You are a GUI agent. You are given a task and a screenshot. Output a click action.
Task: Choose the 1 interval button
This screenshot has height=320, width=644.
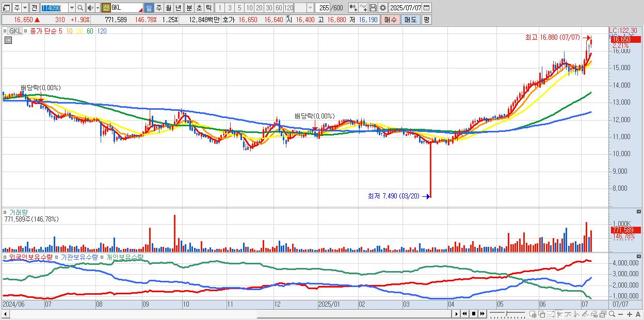[219, 8]
